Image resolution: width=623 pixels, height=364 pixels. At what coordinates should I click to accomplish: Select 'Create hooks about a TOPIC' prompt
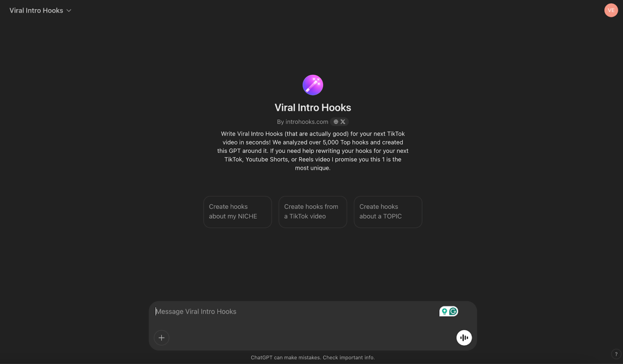tap(388, 212)
